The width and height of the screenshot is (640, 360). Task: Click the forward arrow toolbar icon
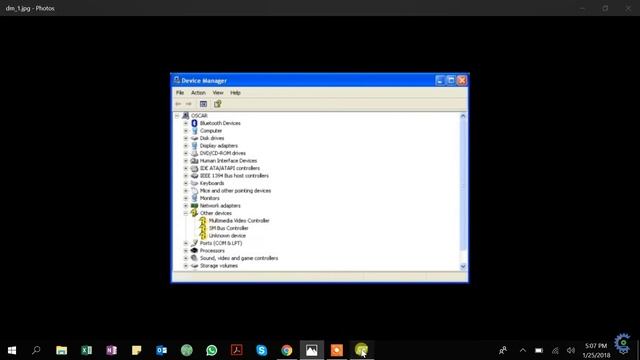point(189,104)
